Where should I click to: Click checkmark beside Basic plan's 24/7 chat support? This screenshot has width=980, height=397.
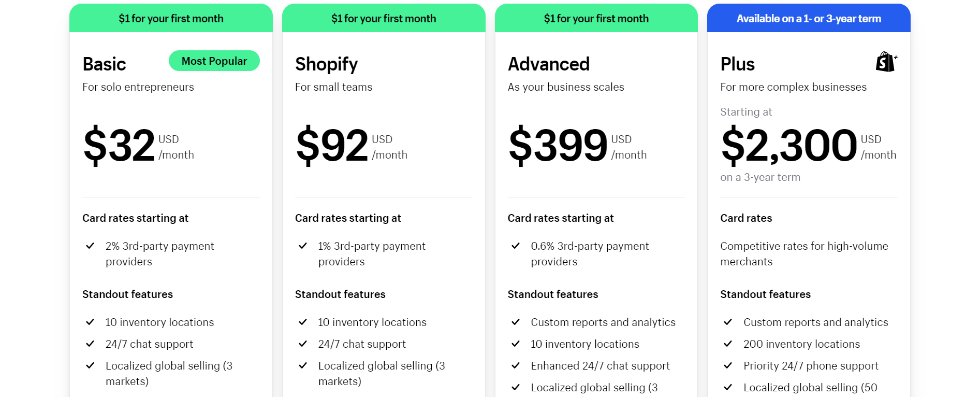[90, 344]
